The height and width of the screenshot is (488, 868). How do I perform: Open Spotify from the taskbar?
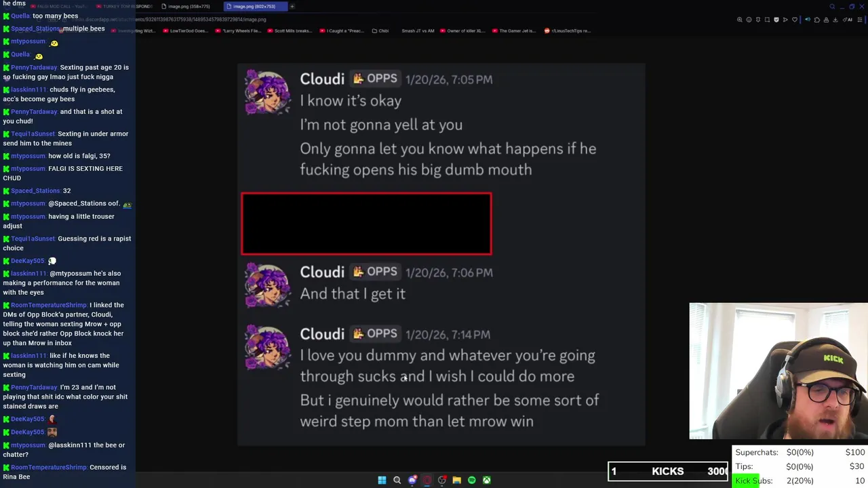pos(471,480)
